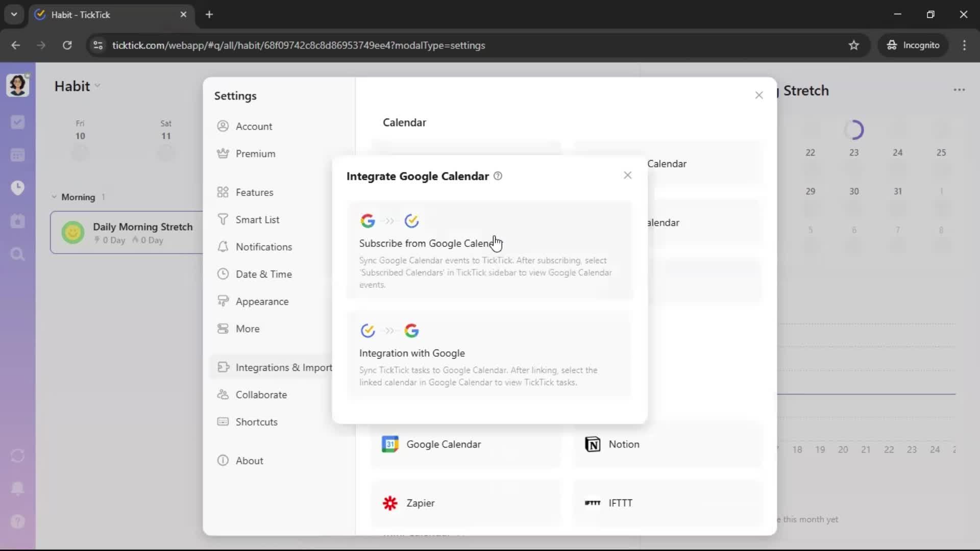
Task: Close the Integrate Google Calendar dialog
Action: tap(627, 176)
